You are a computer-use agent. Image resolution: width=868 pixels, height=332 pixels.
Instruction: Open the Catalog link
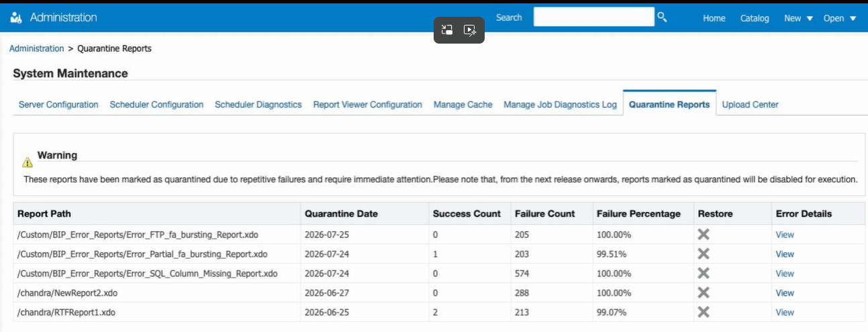[755, 18]
